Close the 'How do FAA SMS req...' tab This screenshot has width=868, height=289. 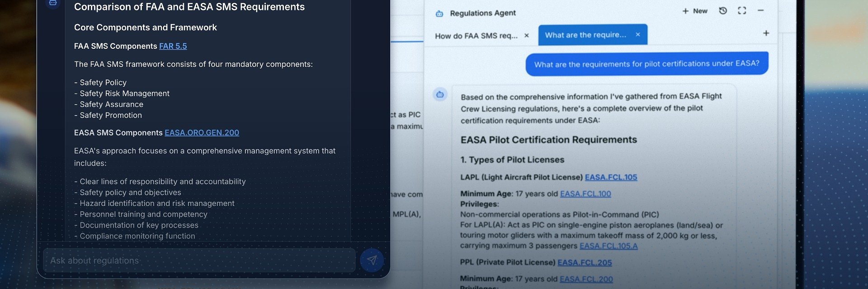pos(527,35)
